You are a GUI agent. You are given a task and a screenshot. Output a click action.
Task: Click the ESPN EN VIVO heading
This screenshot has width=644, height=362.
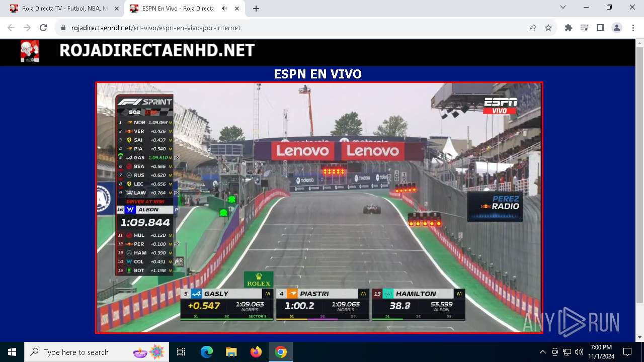pos(317,74)
